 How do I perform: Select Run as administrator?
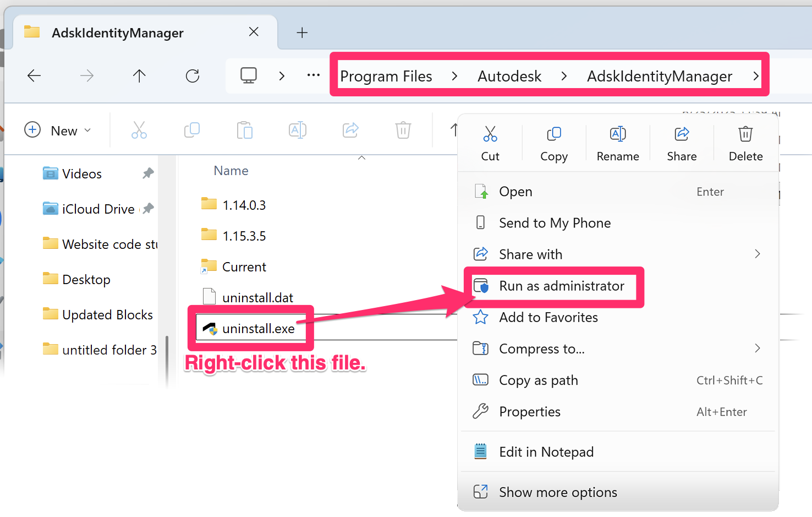pos(561,286)
